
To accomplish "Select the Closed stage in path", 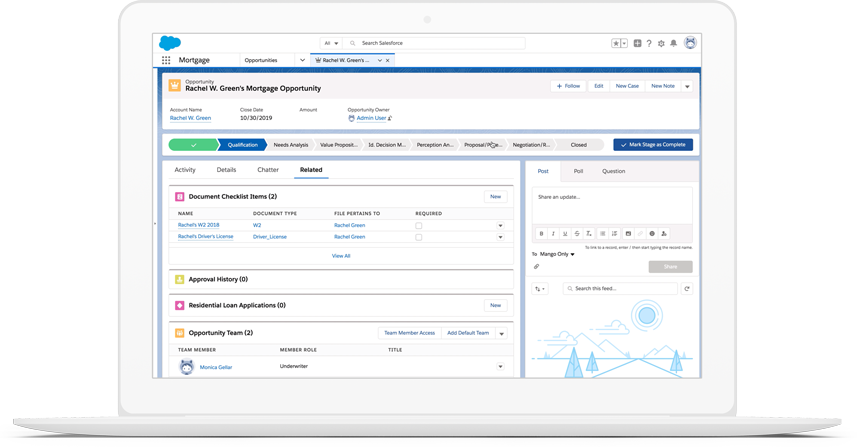I will pos(579,145).
